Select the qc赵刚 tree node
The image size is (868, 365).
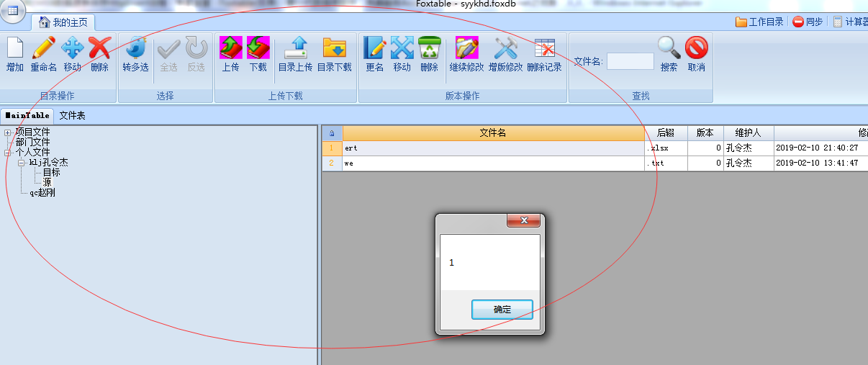click(x=42, y=193)
